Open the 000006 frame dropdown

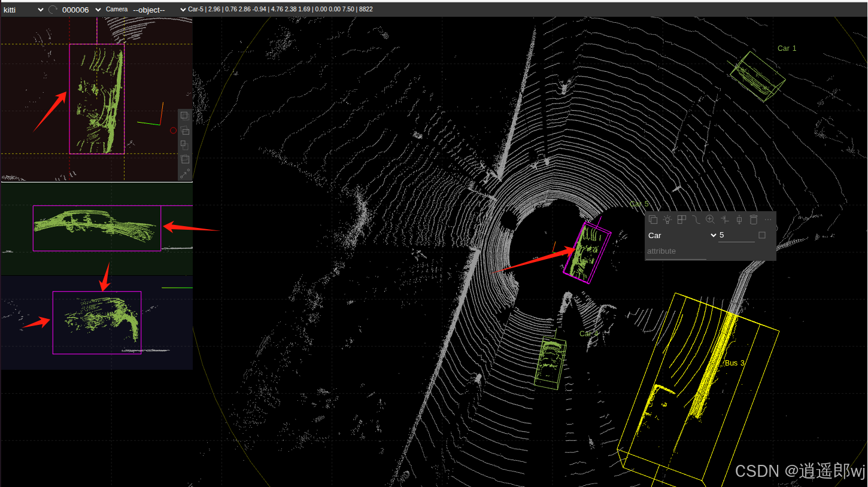pyautogui.click(x=82, y=10)
